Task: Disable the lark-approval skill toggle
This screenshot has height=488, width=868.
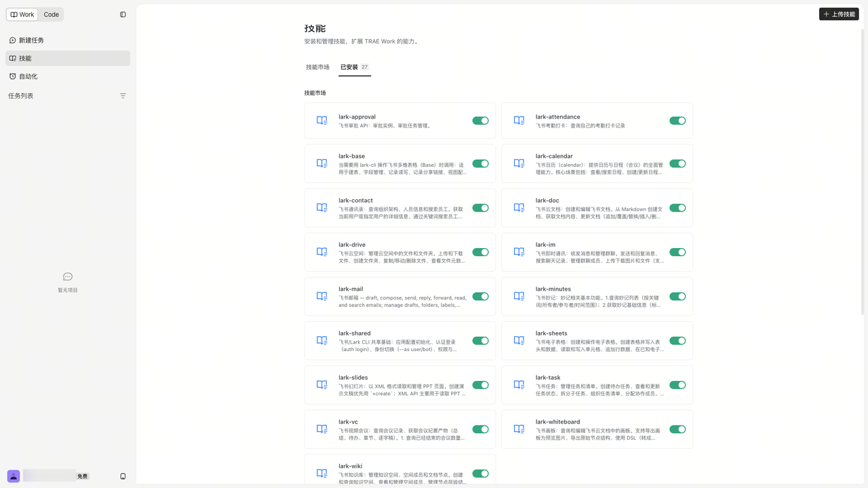Action: [481, 121]
